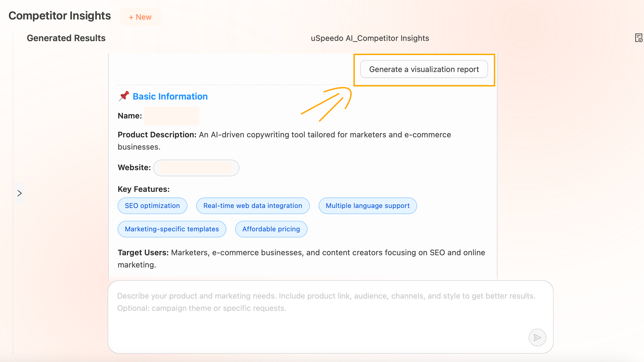
Task: Select the Real-time web data integration chip
Action: (x=252, y=205)
